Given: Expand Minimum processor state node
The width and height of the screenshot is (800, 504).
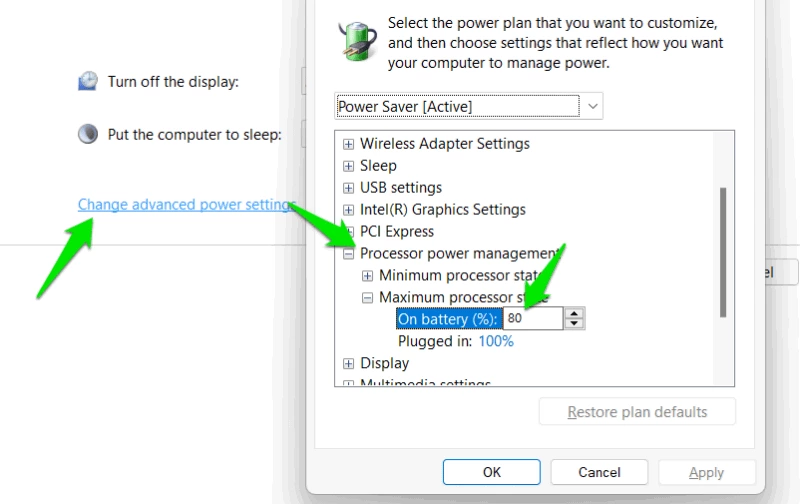Looking at the screenshot, I should [x=367, y=276].
